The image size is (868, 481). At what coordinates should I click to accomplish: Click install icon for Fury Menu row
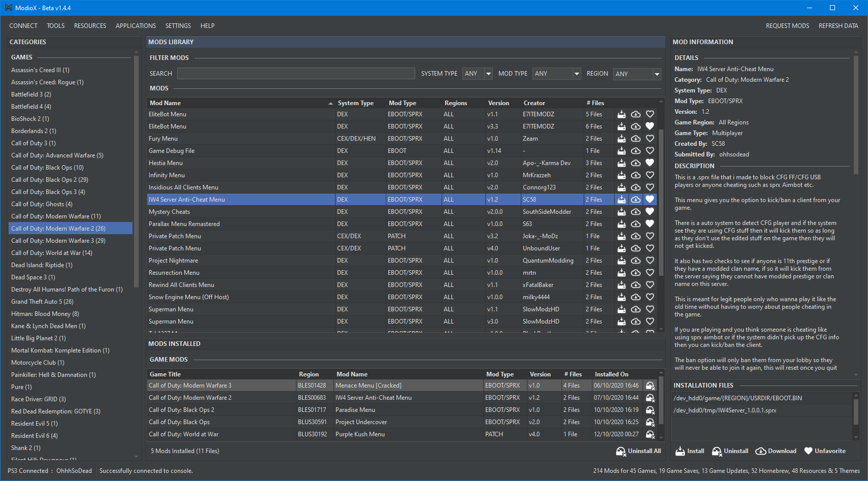point(621,139)
